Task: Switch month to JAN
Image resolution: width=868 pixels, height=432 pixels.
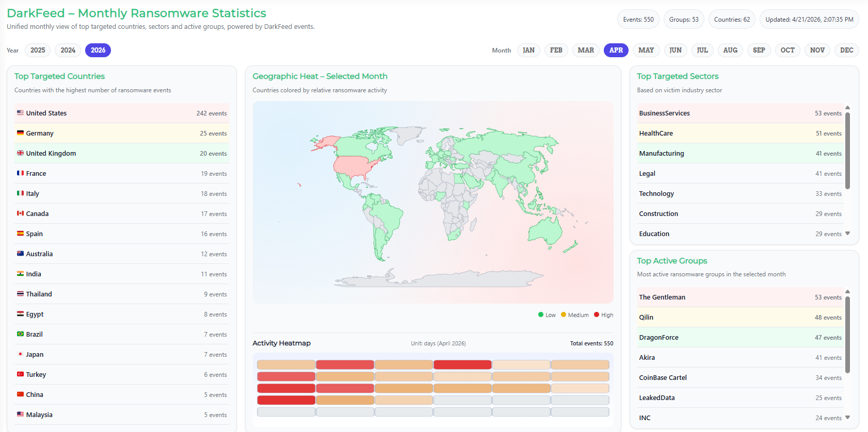Action: (528, 50)
